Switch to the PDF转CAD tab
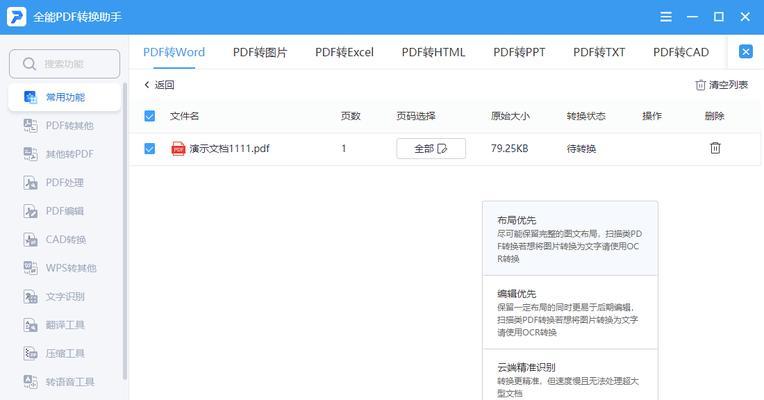Screen dimensions: 764x400 pos(681,52)
